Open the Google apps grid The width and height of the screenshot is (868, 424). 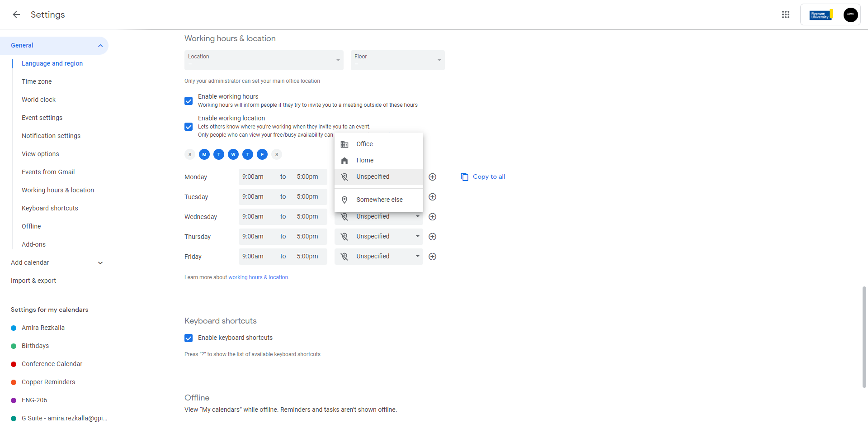[x=786, y=14]
